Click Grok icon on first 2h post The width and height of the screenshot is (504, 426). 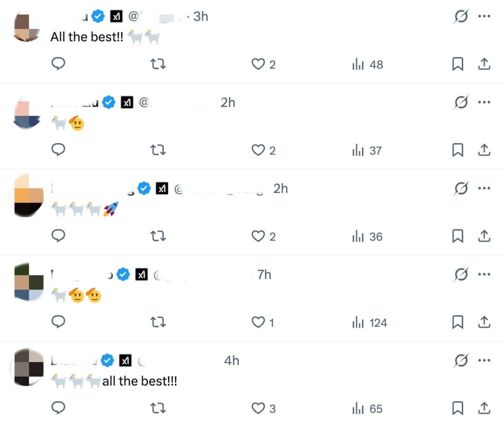(x=461, y=102)
